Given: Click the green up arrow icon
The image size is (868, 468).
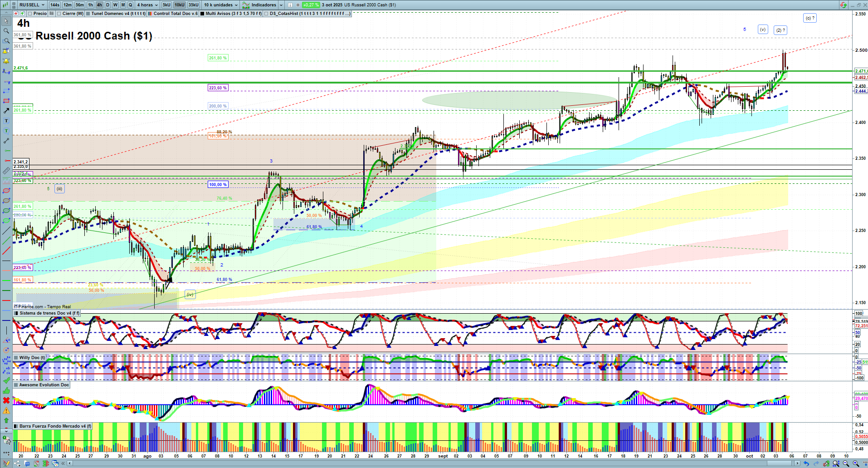Looking at the screenshot, I should tap(6, 420).
